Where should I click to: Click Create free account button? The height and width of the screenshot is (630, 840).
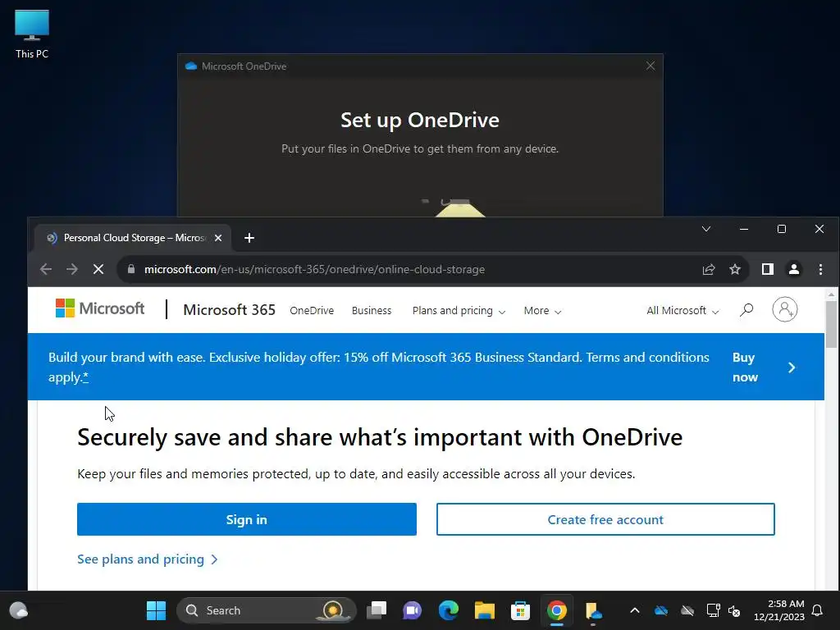[x=605, y=519]
